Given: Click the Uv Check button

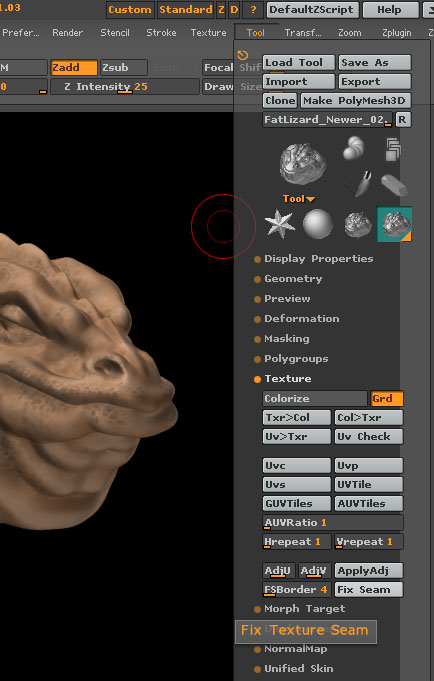Looking at the screenshot, I should (369, 436).
